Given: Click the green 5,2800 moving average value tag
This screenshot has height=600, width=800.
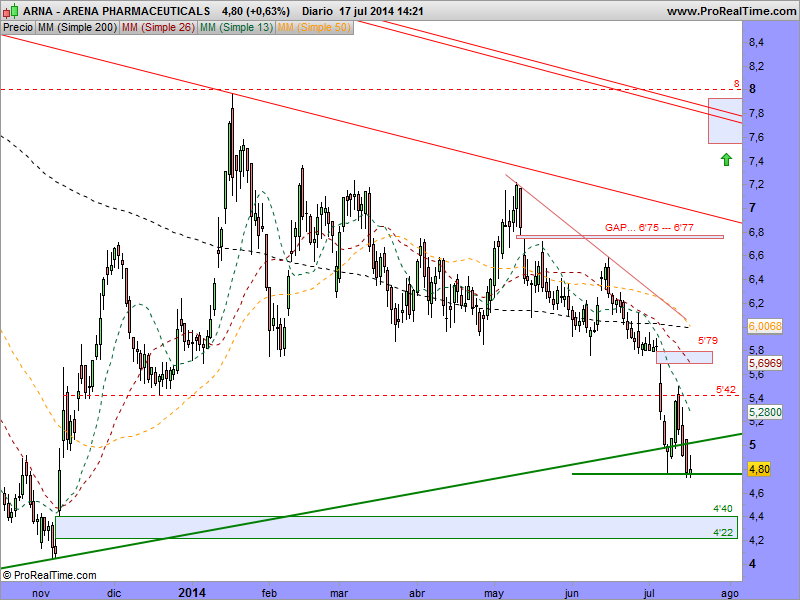Looking at the screenshot, I should coord(765,412).
